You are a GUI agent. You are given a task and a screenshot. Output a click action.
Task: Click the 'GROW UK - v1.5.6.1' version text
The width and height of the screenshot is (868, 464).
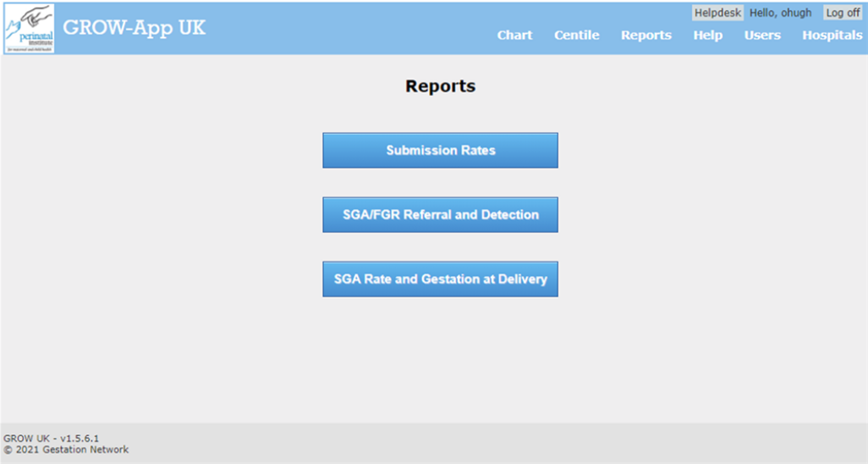pos(51,438)
